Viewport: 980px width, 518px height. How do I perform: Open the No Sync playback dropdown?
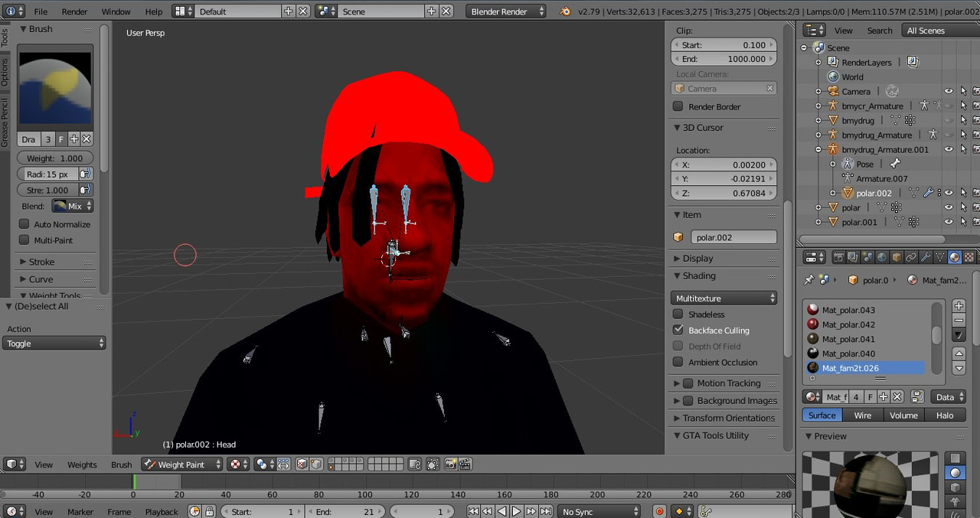tap(599, 511)
